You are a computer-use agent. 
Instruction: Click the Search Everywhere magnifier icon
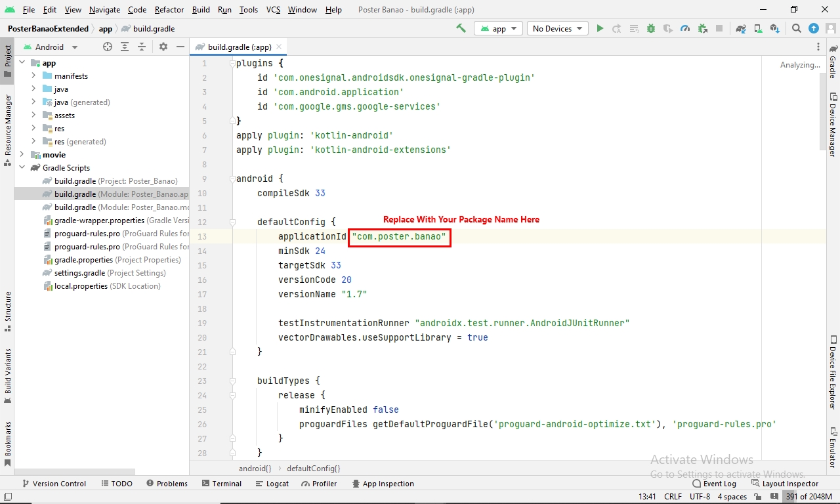tap(797, 28)
